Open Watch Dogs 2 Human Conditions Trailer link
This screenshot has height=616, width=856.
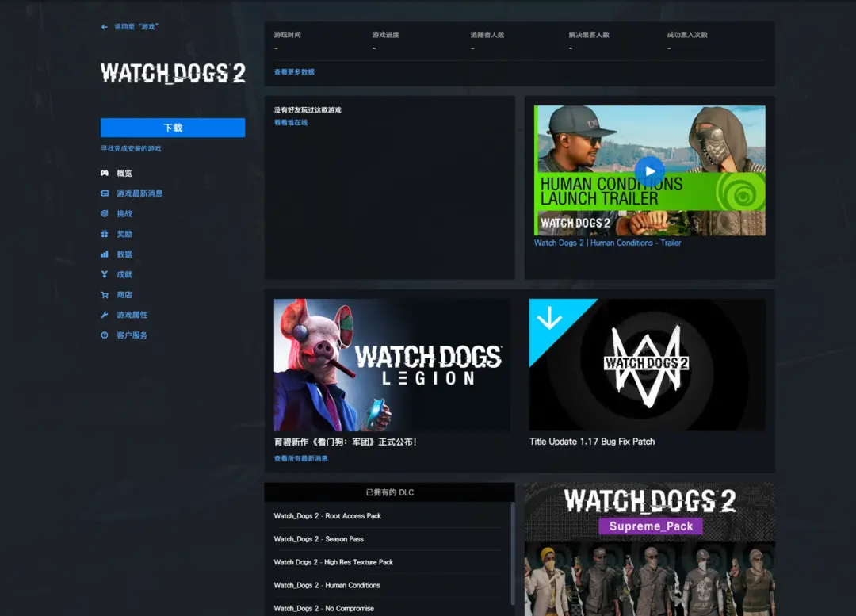608,243
